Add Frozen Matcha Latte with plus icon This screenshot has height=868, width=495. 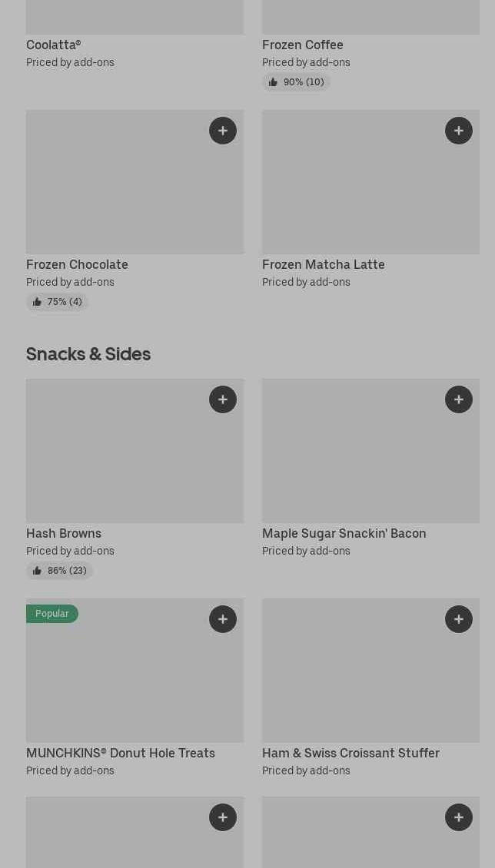click(459, 131)
